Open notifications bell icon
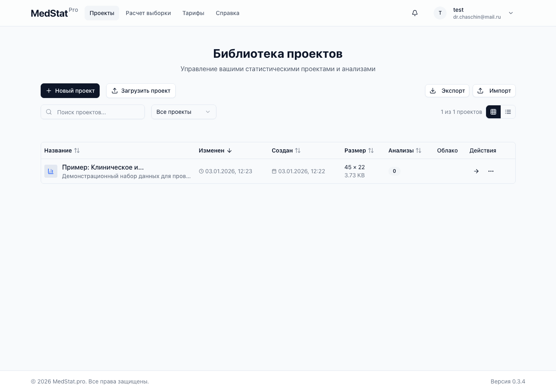 415,13
